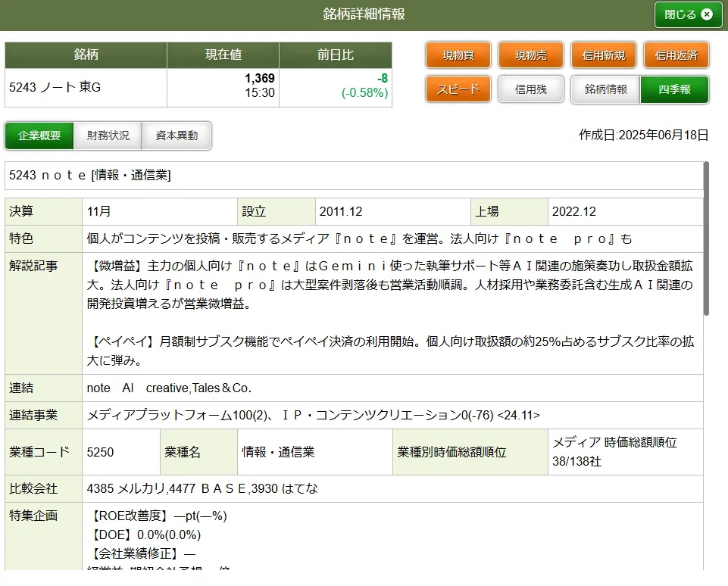This screenshot has height=586, width=728.
Task: Click 【ROE改善度】 line
Action: tap(157, 516)
